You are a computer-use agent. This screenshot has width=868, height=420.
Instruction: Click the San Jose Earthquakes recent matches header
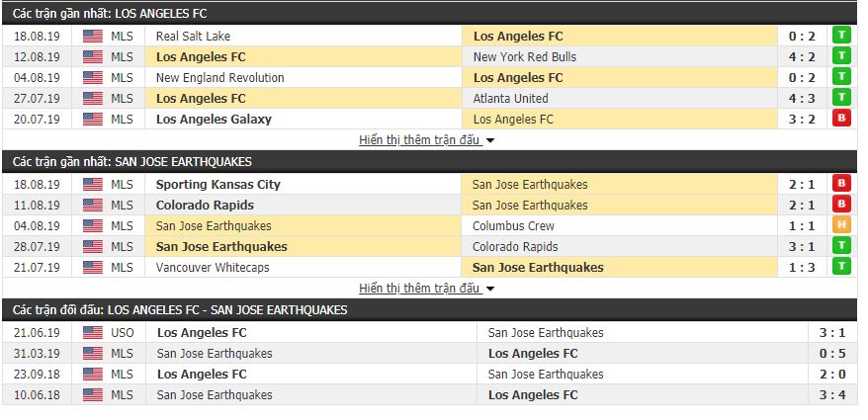click(x=132, y=162)
